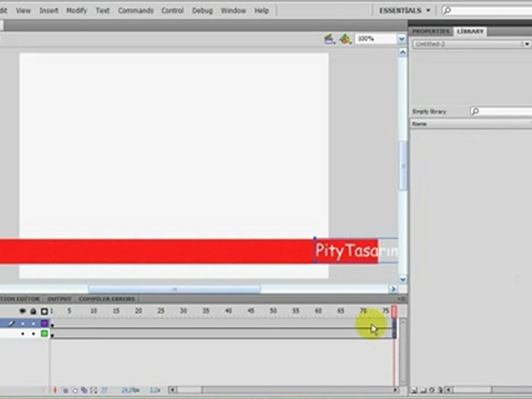Image resolution: width=532 pixels, height=399 pixels.
Task: Click the stage vertical scrollbar thumb
Action: tap(403, 166)
